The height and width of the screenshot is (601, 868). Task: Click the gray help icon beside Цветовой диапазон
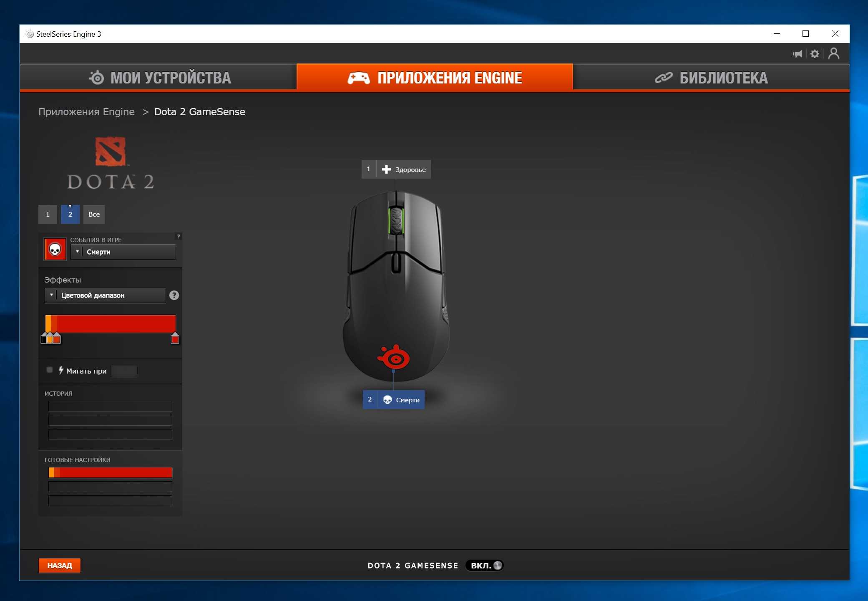(174, 295)
